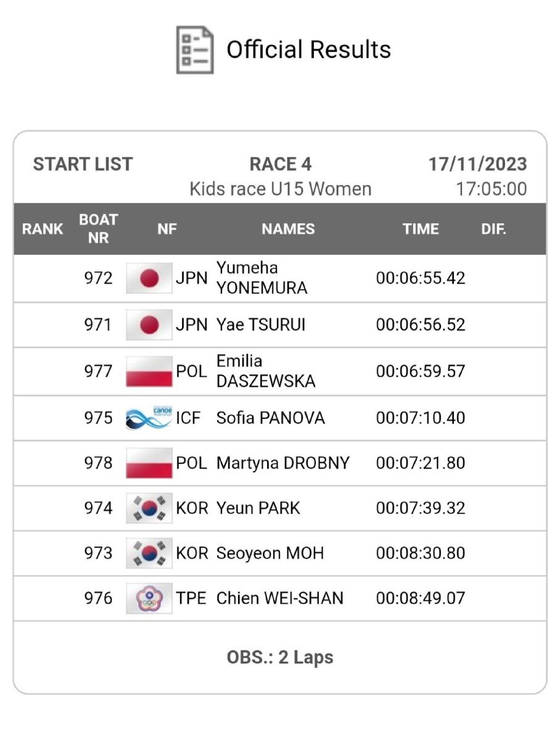Select the START LIST label
560x740 pixels.
pos(83,165)
